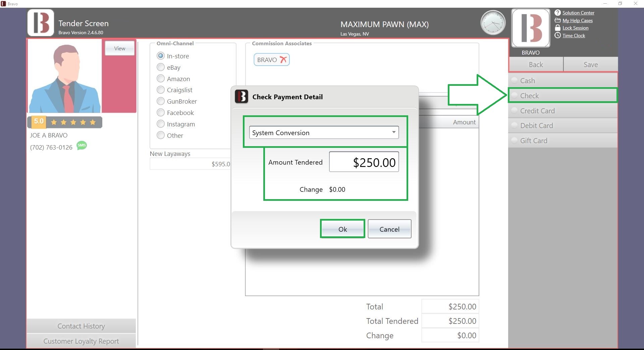Click the Solution Center question mark icon
Screen dimensions: 644x350
557,13
